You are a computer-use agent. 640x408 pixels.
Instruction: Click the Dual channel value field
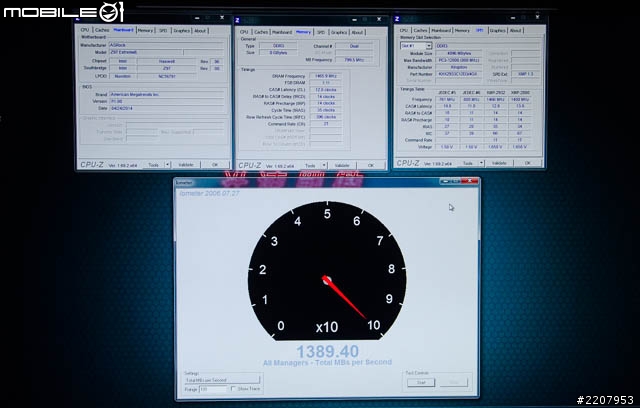(x=354, y=46)
